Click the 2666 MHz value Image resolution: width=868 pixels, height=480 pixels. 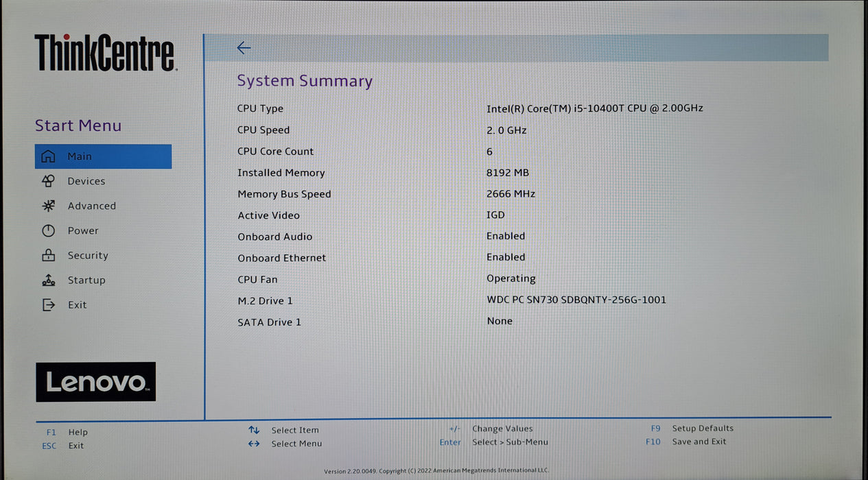pos(511,193)
